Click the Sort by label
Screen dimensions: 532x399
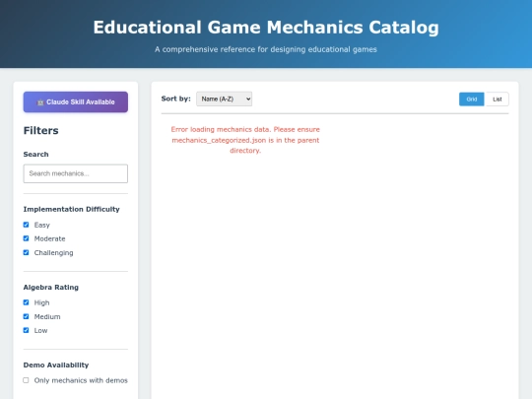[x=175, y=99]
